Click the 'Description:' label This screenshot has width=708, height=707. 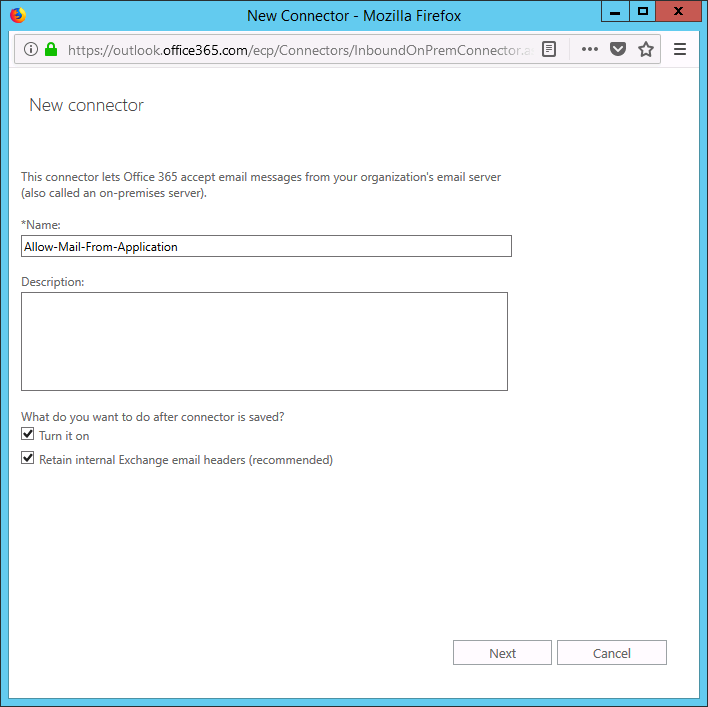click(x=52, y=282)
